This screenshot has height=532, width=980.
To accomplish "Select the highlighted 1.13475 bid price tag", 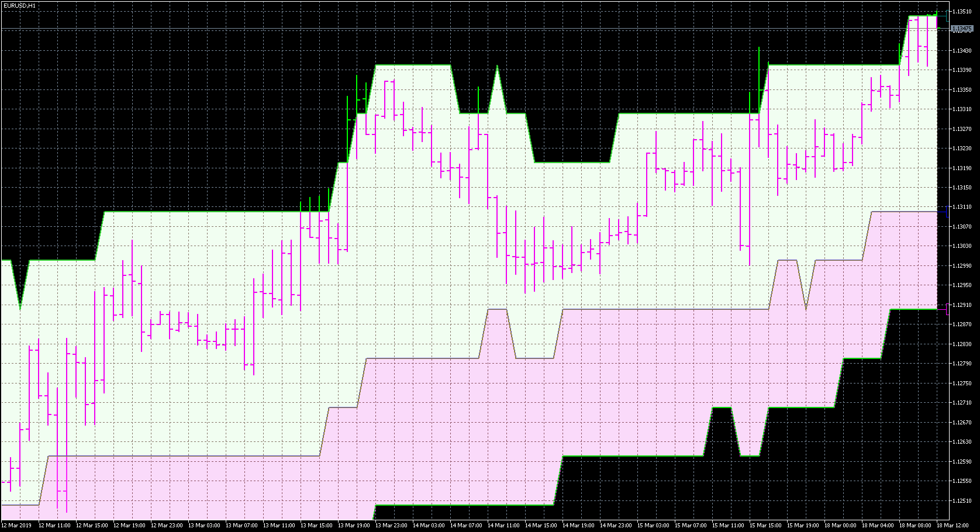I will point(962,27).
